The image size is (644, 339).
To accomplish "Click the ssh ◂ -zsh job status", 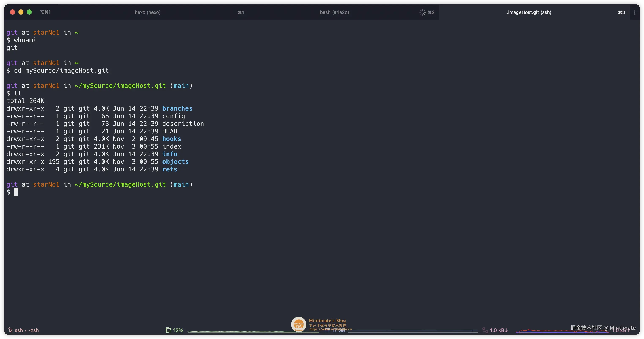I will pos(27,330).
